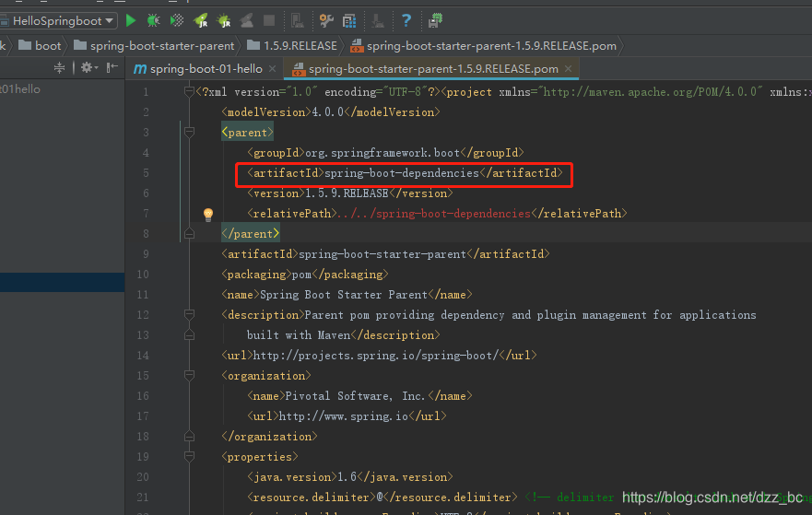Viewport: 812px width, 515px height.
Task: Close the spring-boot-01-hello tab
Action: point(273,69)
